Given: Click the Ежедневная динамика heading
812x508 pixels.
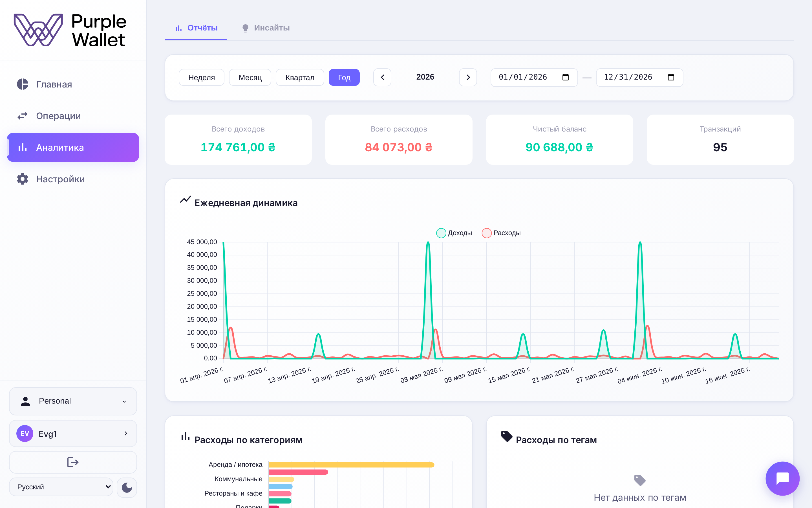Looking at the screenshot, I should [x=246, y=203].
